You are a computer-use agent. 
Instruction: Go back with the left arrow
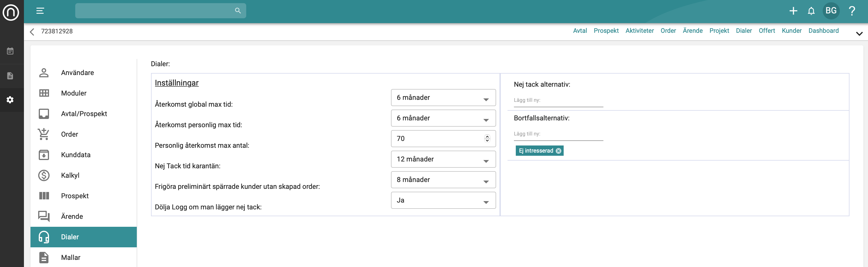coord(32,32)
